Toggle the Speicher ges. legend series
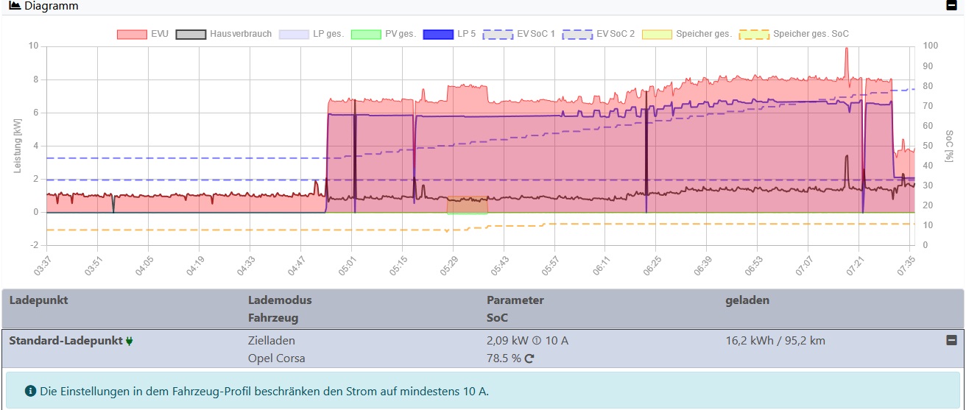Image resolution: width=980 pixels, height=410 pixels. [687, 34]
